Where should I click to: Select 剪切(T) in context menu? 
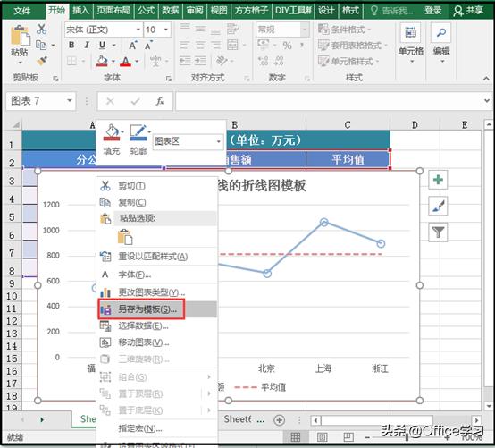tap(157, 186)
